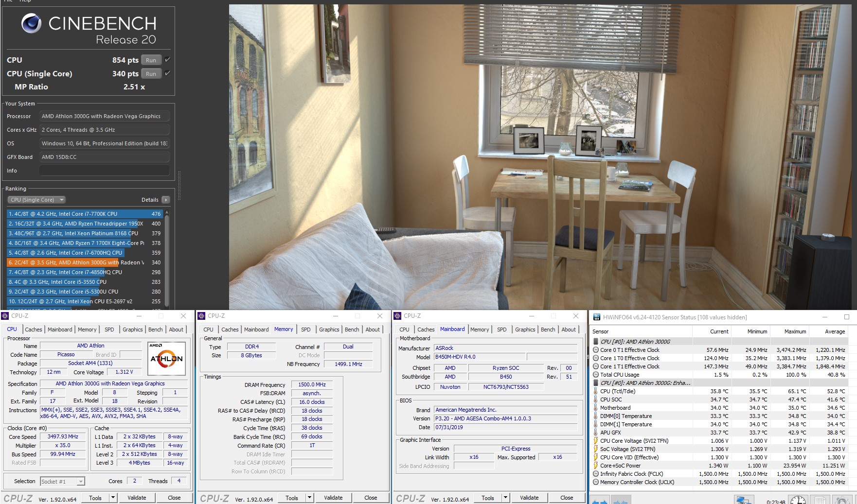Select the Intel Core i5-3550 ranking row
Screen dimensions: 857x504
[x=85, y=282]
